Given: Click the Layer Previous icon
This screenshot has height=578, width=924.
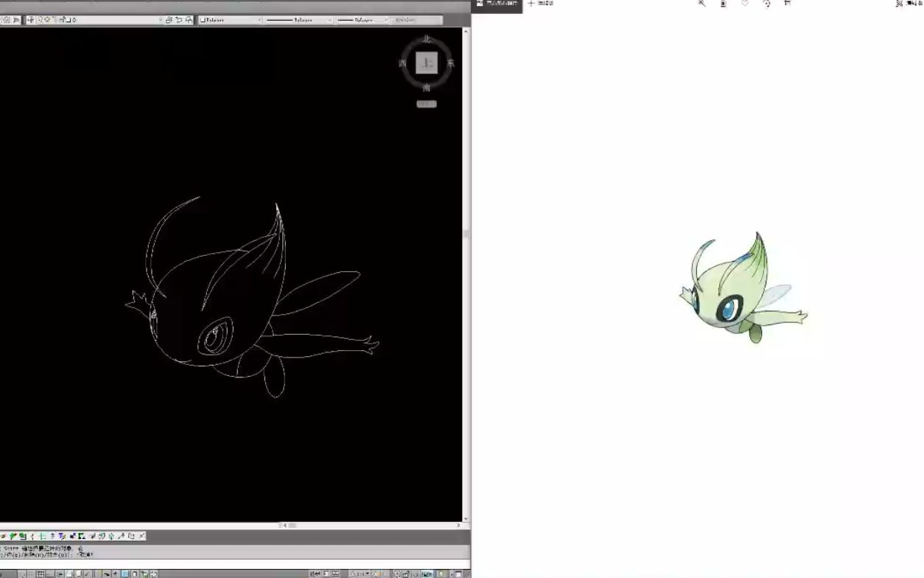Looking at the screenshot, I should point(179,20).
